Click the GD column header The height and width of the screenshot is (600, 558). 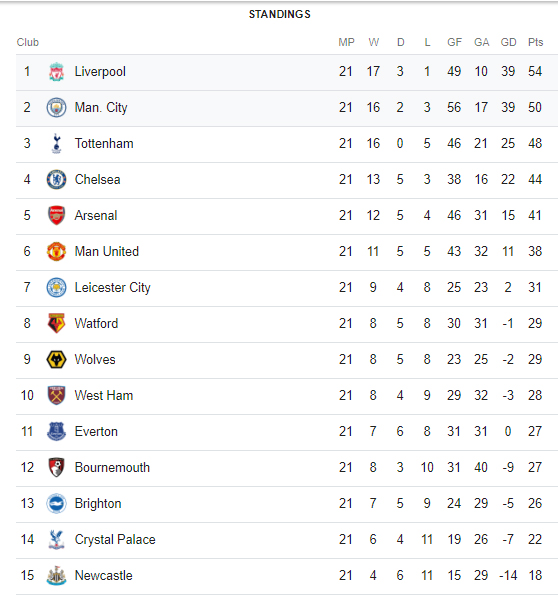coord(508,42)
